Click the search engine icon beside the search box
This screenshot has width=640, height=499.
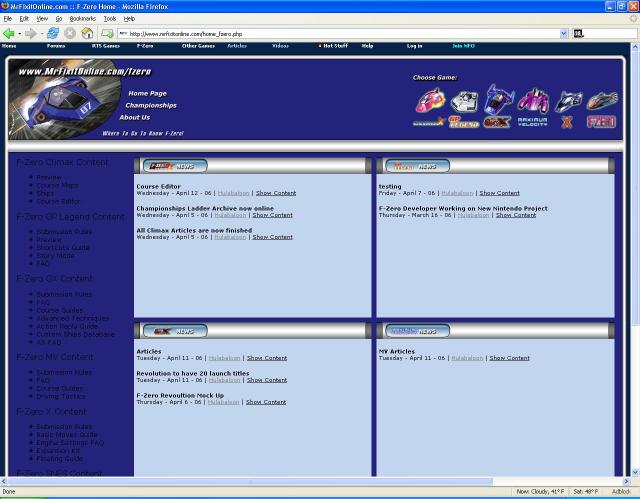pos(578,34)
